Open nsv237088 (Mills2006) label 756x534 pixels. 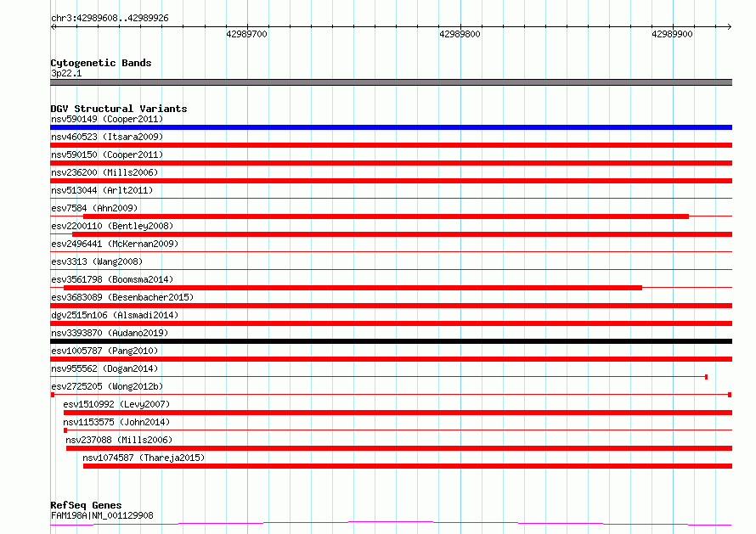pos(119,440)
